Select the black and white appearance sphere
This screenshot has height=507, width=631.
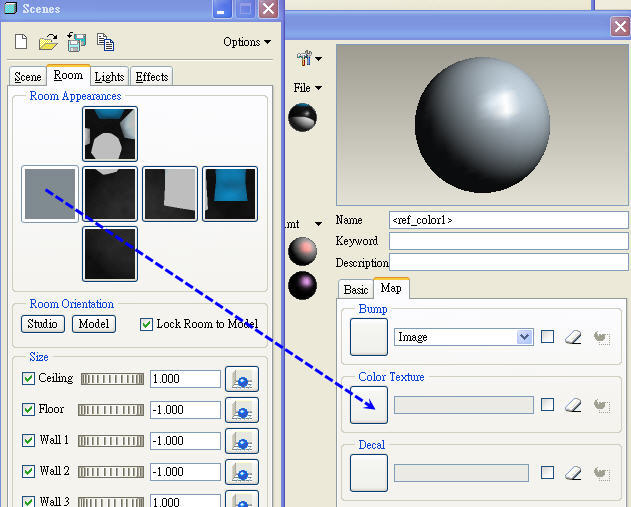(x=303, y=117)
